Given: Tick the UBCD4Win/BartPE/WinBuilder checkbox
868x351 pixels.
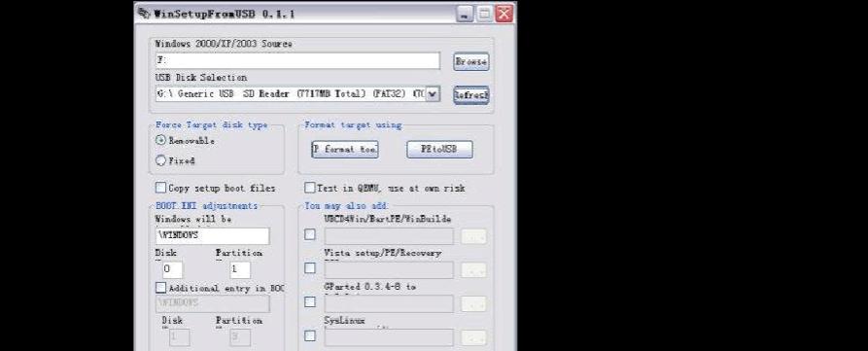Looking at the screenshot, I should tap(310, 234).
